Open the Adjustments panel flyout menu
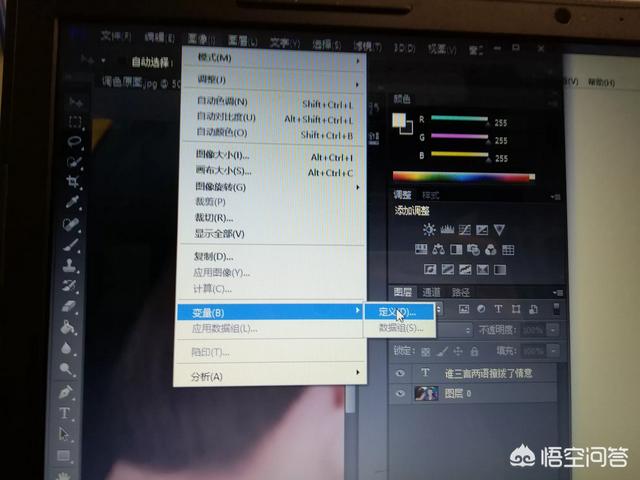Screen dimensions: 640x480 557,197
